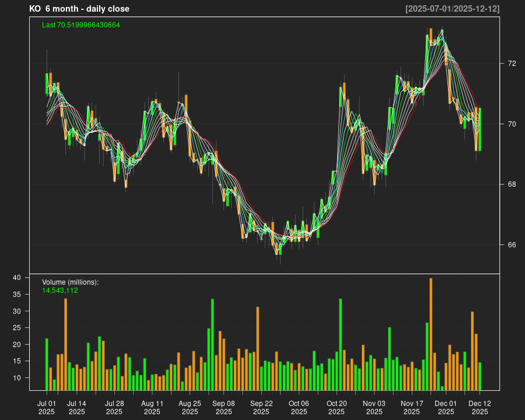Screen dimensions: 525x420
Task: Click the 72 price axis label
Action: pos(512,64)
